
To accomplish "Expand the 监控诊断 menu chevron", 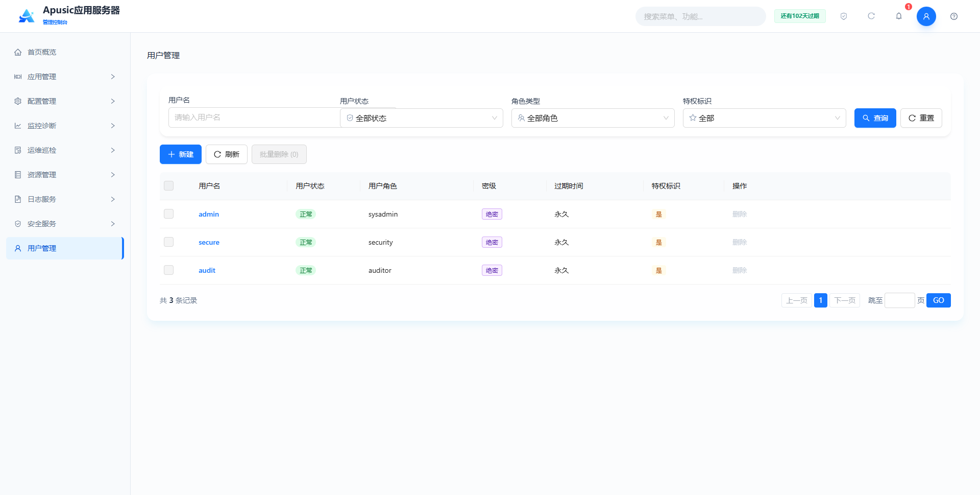I will click(x=113, y=126).
